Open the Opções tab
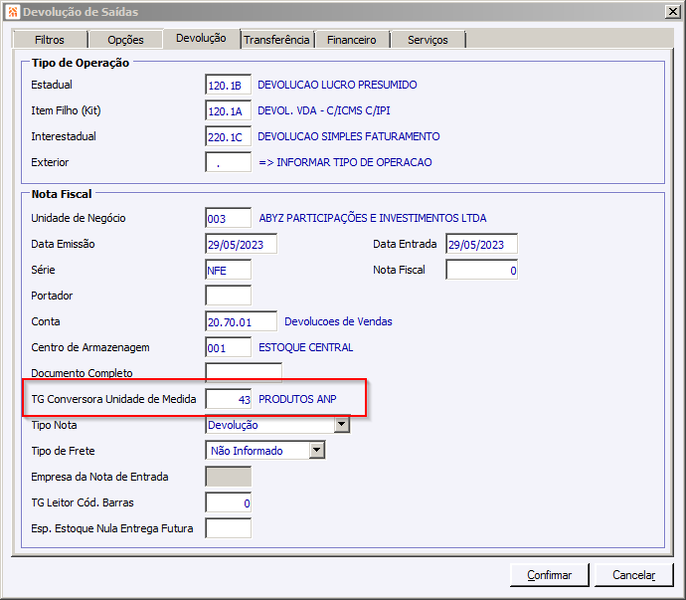Screen dimensions: 686x600 [x=126, y=40]
